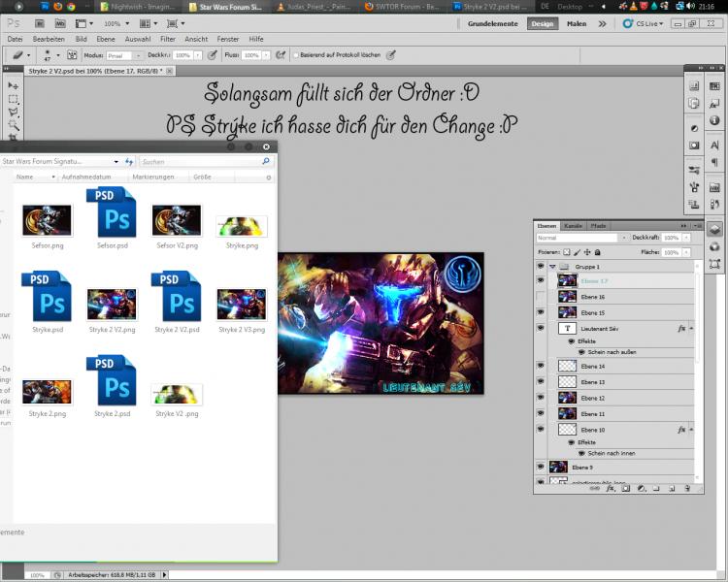Viewport: 728px width, 582px height.
Task: Enable 'Basierend auf Protokoll löschen' checkbox
Action: click(x=296, y=55)
